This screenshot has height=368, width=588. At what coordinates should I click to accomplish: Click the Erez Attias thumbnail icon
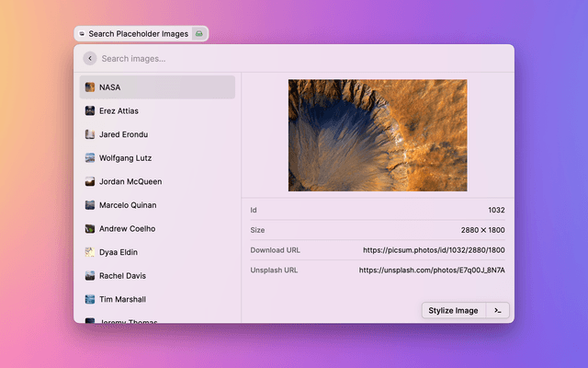(90, 110)
